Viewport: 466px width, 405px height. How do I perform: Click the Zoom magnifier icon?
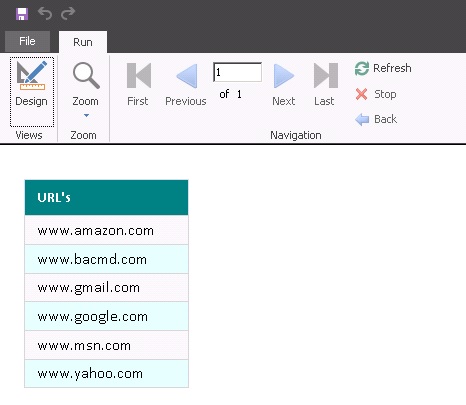(86, 76)
